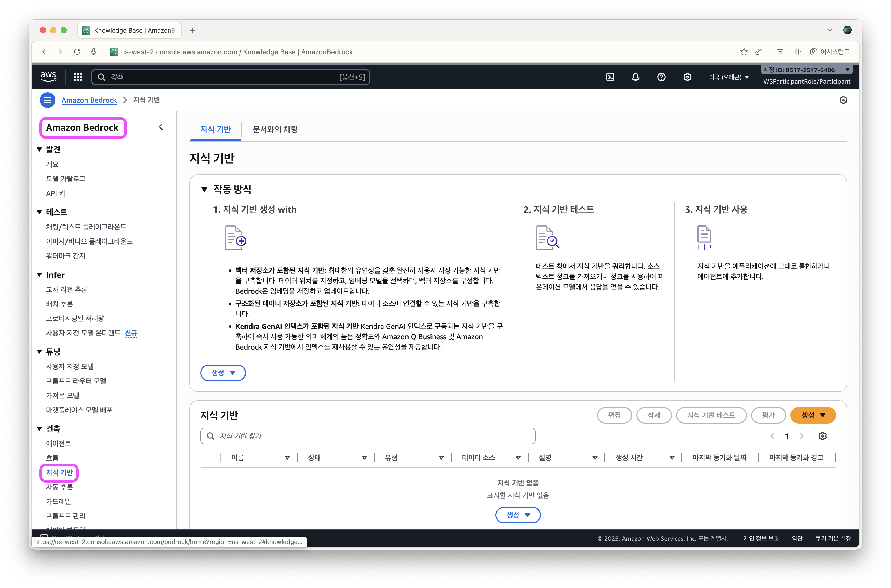The height and width of the screenshot is (588, 891).
Task: Click browser back arrow
Action: [44, 52]
